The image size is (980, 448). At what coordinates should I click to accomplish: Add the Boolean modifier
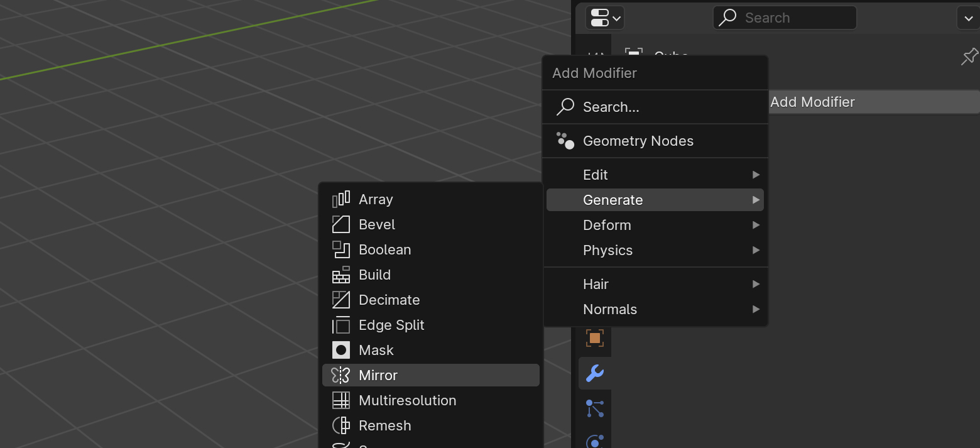431,249
